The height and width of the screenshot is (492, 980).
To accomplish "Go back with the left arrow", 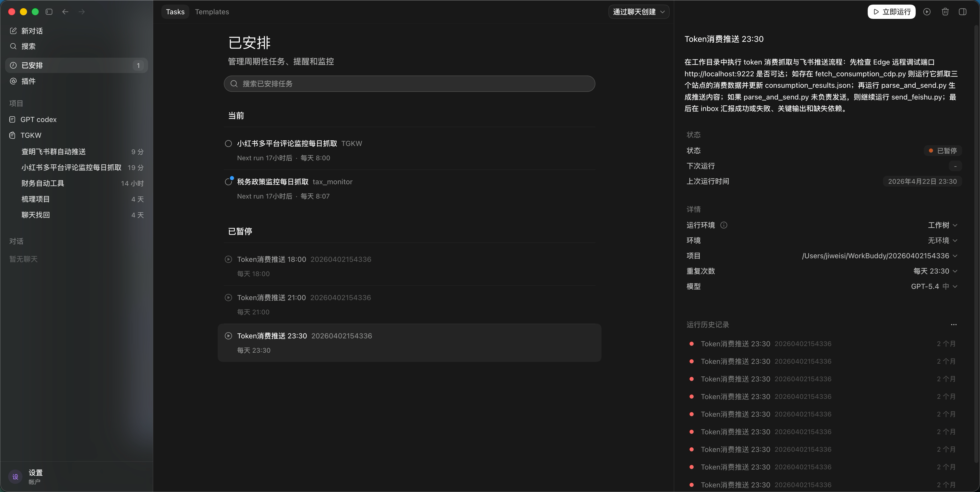I will pos(65,12).
